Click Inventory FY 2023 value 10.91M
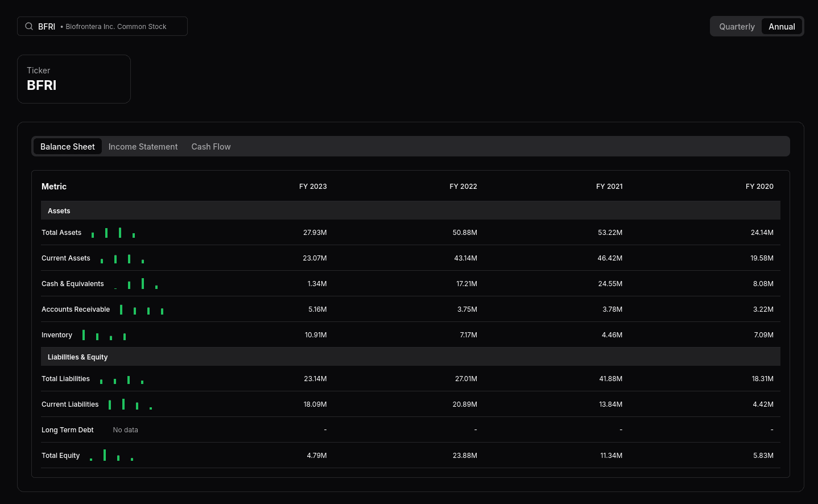Viewport: 818px width, 504px height. point(316,335)
